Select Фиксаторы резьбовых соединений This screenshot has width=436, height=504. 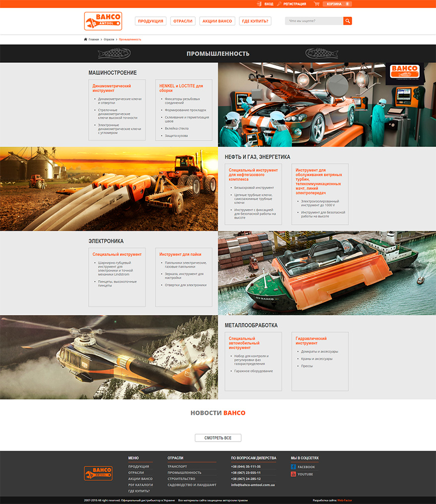[x=182, y=101]
